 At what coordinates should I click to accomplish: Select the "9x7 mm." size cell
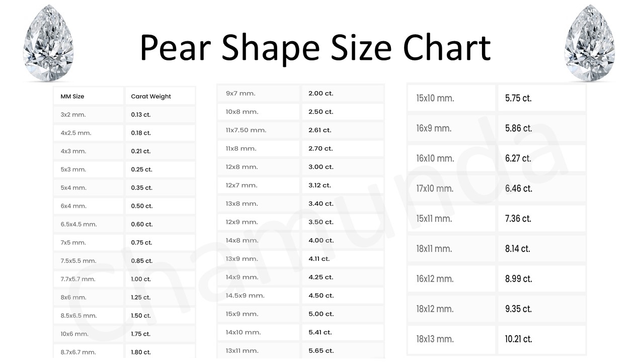click(x=240, y=94)
